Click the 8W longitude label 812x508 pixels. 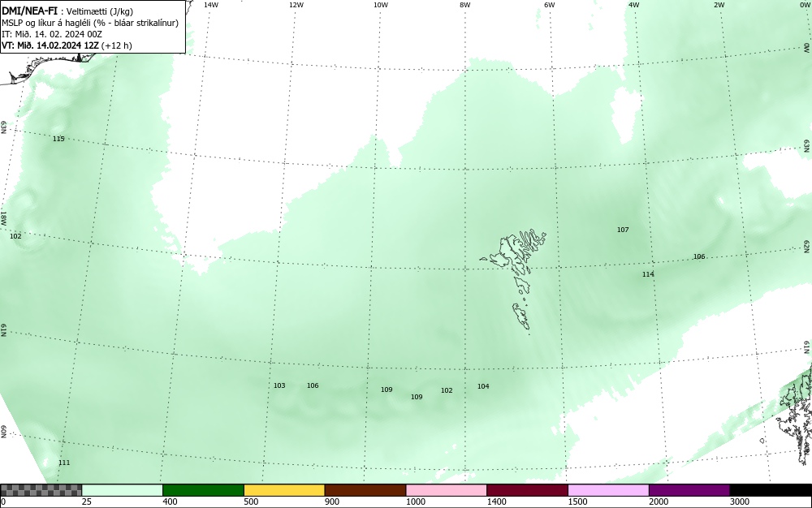tap(465, 5)
